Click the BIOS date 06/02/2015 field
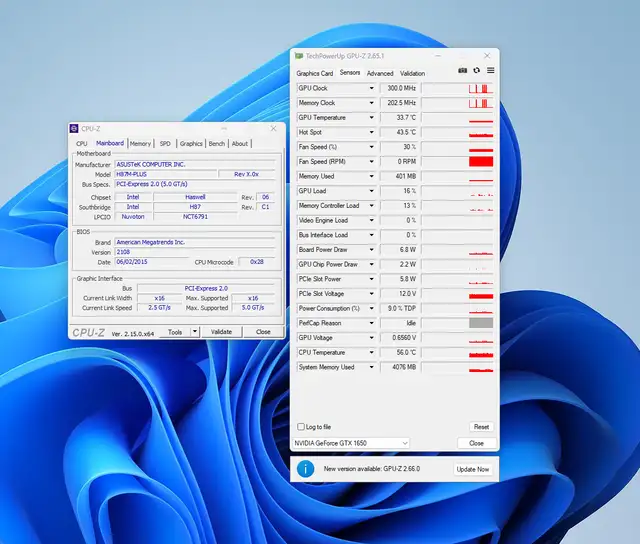640x544 pixels. [x=152, y=262]
